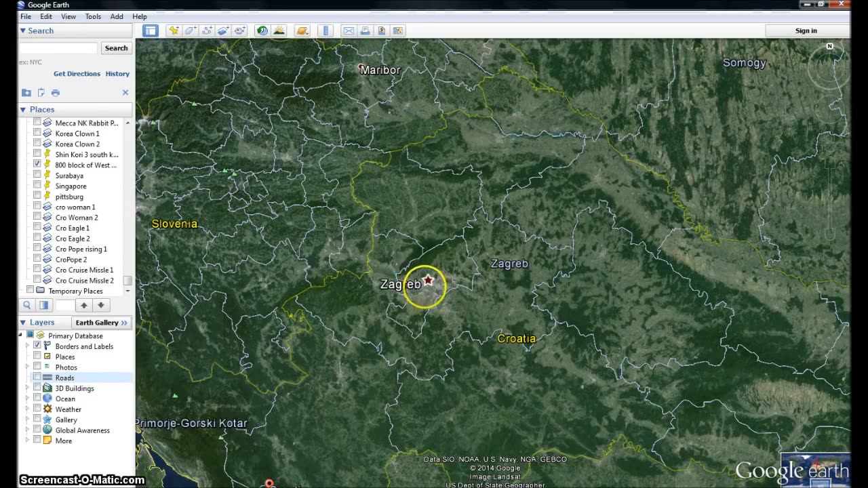Expand the Borders and Labels layer

tap(28, 346)
